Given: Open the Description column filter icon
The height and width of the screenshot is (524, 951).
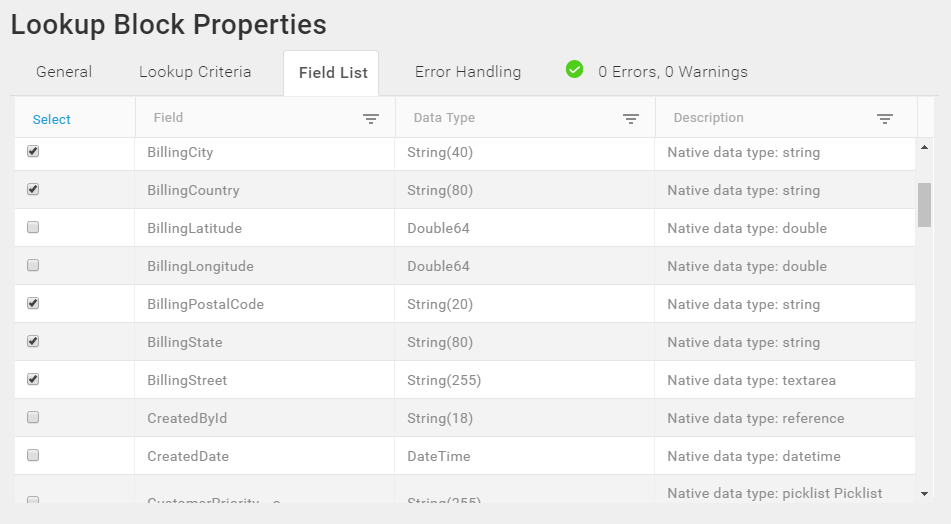Looking at the screenshot, I should pos(885,119).
